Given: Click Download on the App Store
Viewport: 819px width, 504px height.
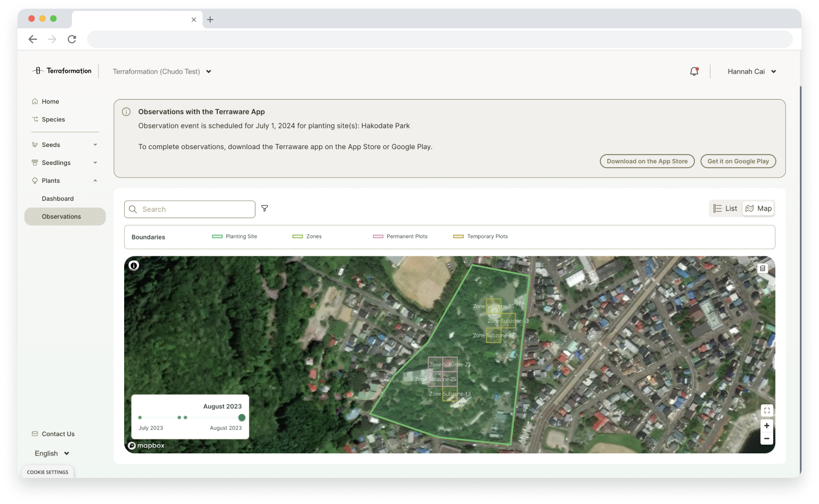Looking at the screenshot, I should coord(647,161).
